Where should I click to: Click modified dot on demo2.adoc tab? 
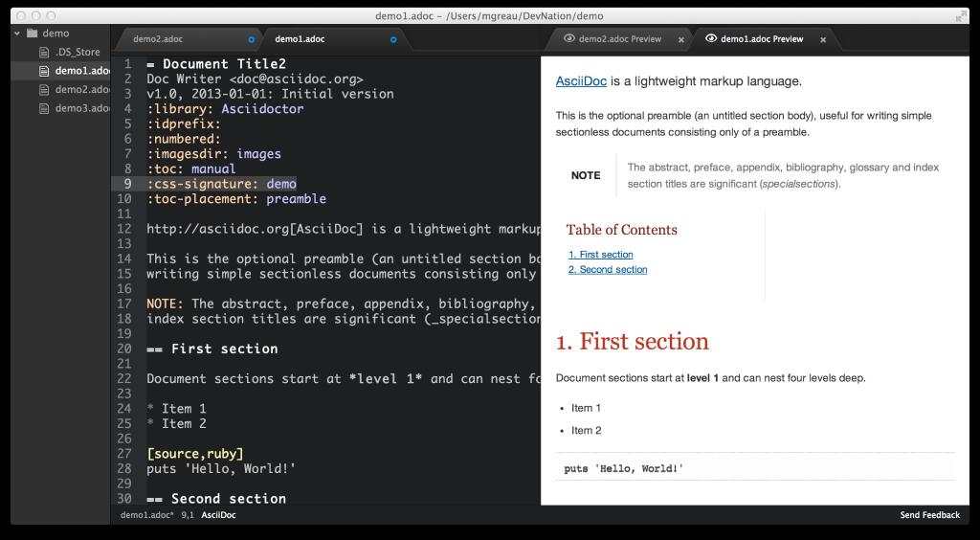coord(252,39)
